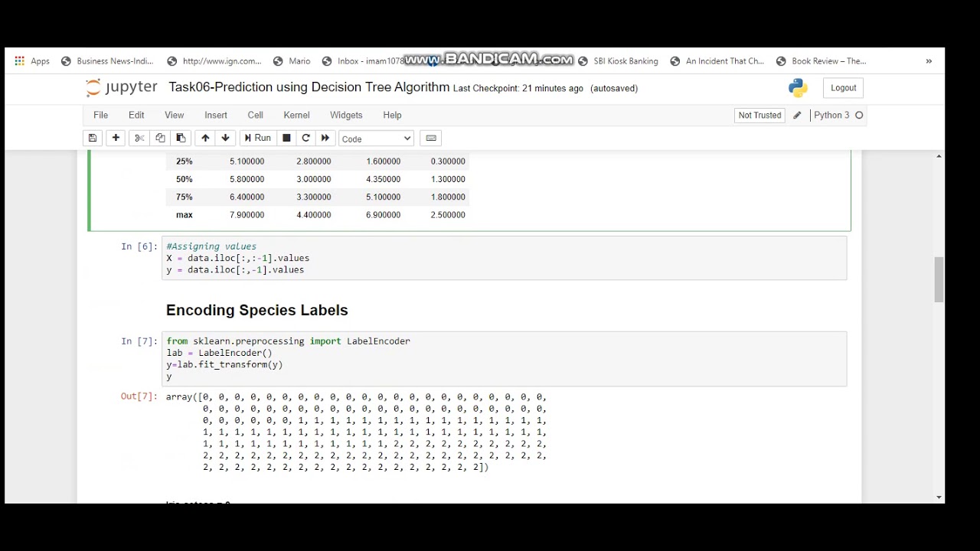Click the scrollbar down arrow
The image size is (980, 551).
tap(939, 497)
